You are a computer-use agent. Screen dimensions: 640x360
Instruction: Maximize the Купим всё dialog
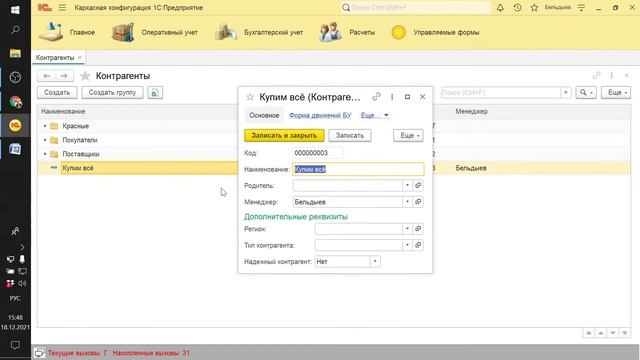(407, 97)
